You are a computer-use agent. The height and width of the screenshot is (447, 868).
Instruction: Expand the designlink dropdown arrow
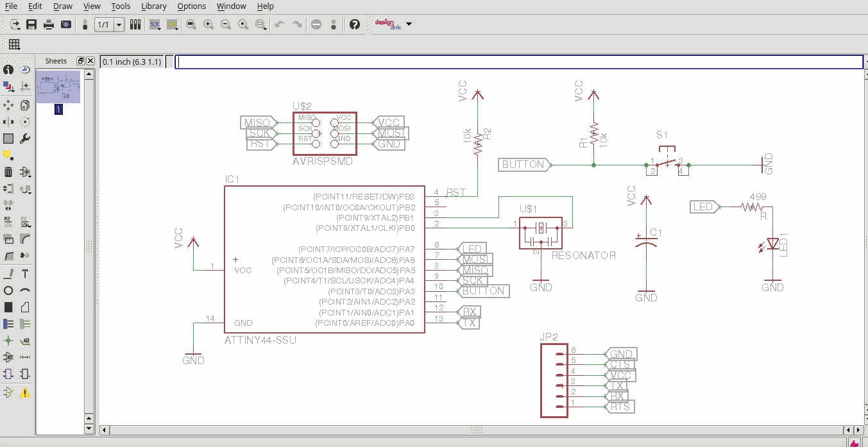[409, 24]
